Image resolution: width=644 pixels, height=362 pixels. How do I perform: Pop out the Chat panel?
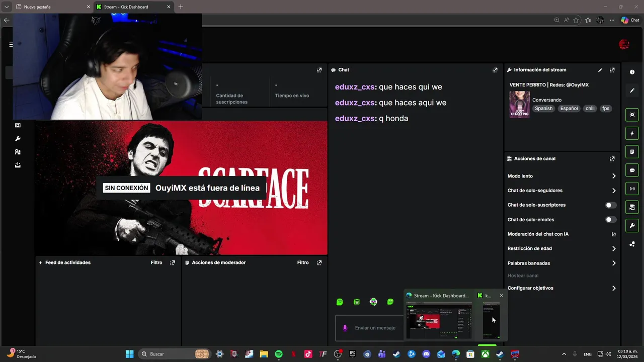click(x=495, y=70)
